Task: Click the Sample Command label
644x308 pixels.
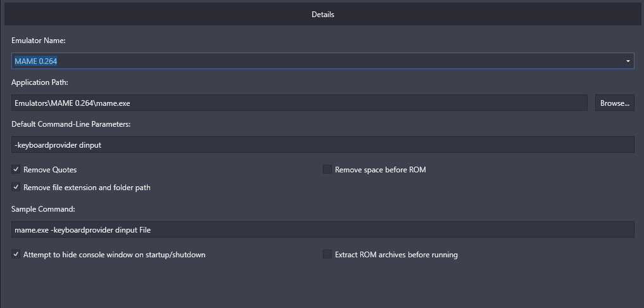Action: coord(43,209)
